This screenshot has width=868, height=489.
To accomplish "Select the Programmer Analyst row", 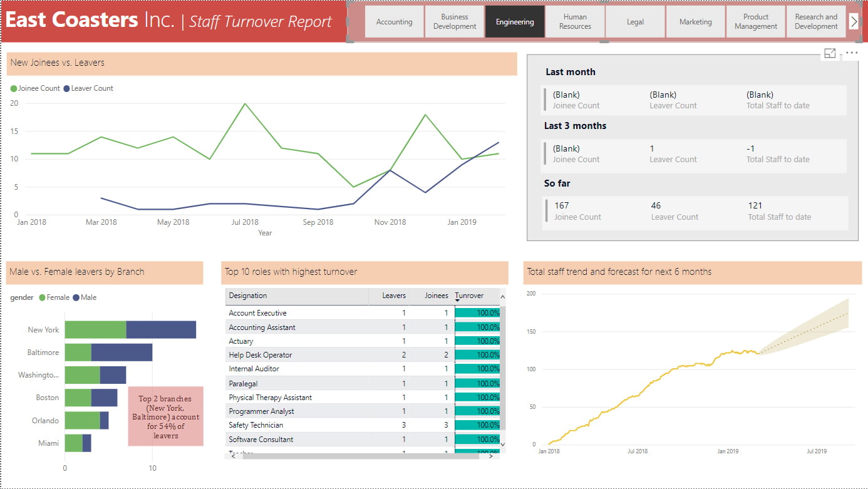I will tap(362, 411).
